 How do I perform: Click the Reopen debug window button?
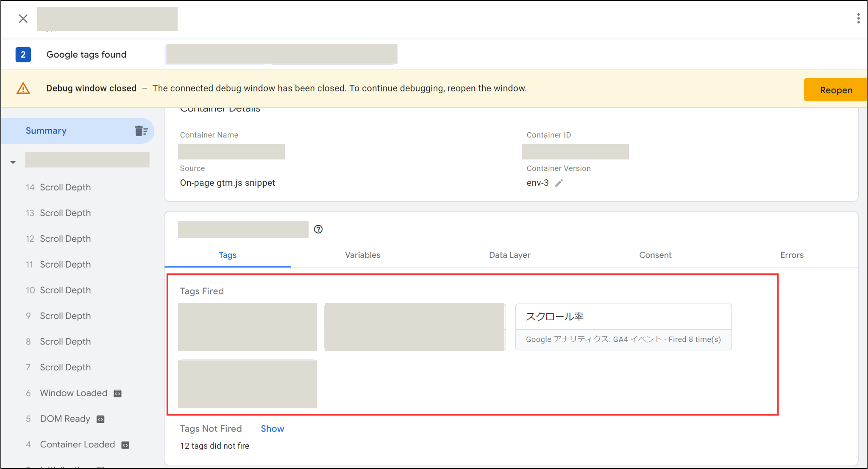coord(835,90)
